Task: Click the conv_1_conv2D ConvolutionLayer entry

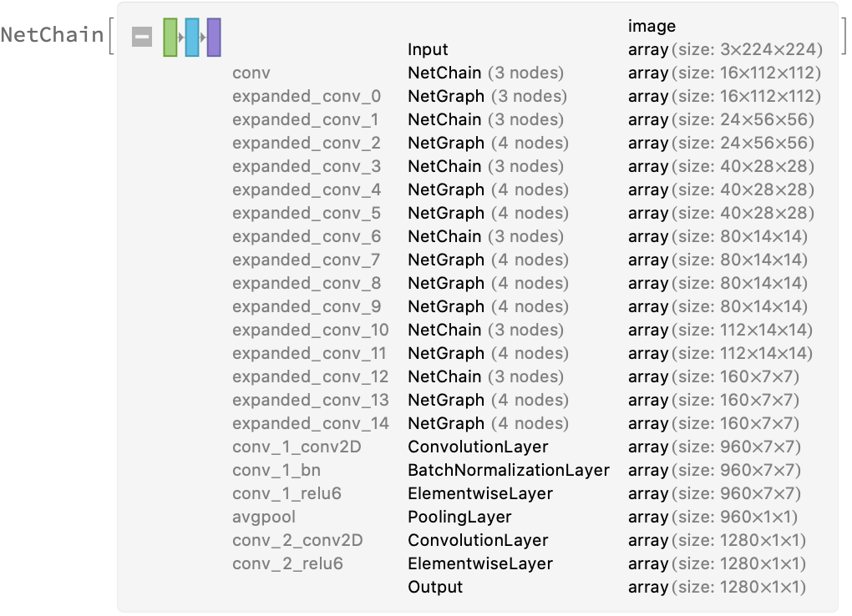Action: [478, 447]
